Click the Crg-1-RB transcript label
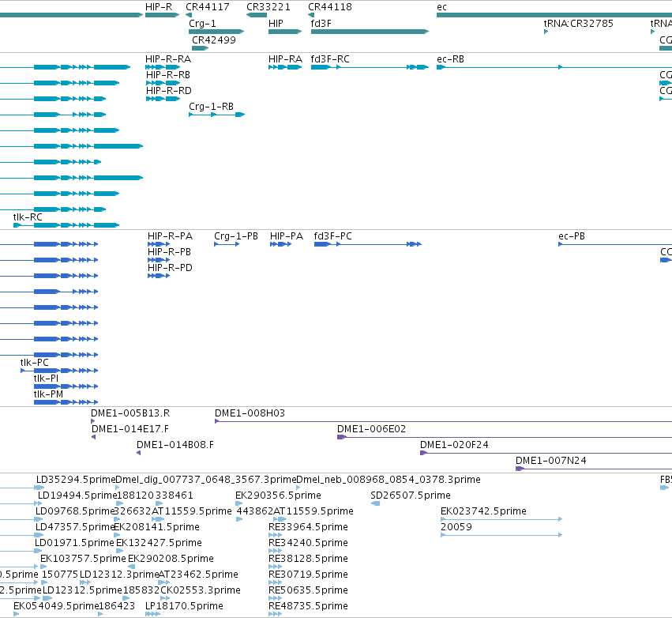Screen dimensions: 672x618 click(x=212, y=106)
